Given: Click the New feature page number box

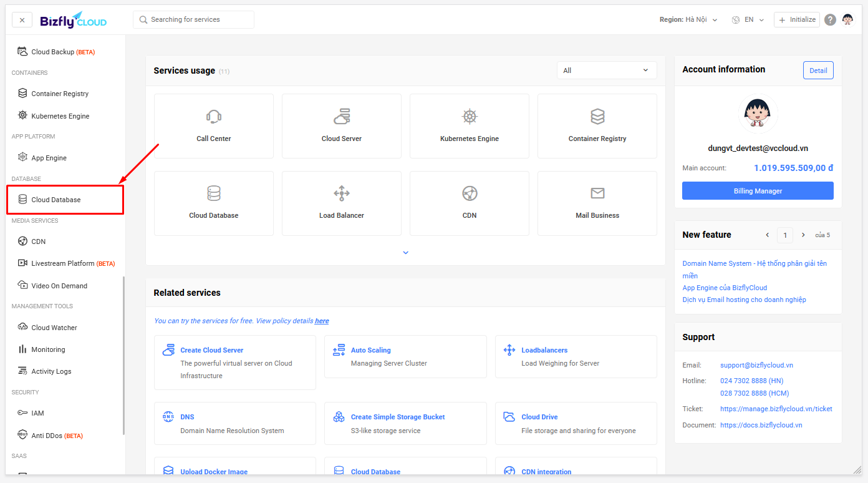Looking at the screenshot, I should [x=785, y=235].
